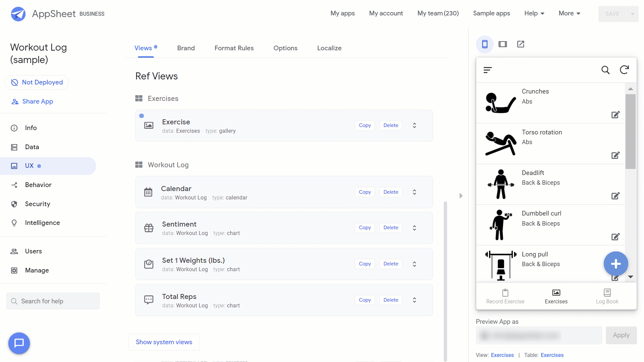Click the Show system views link

tap(164, 342)
